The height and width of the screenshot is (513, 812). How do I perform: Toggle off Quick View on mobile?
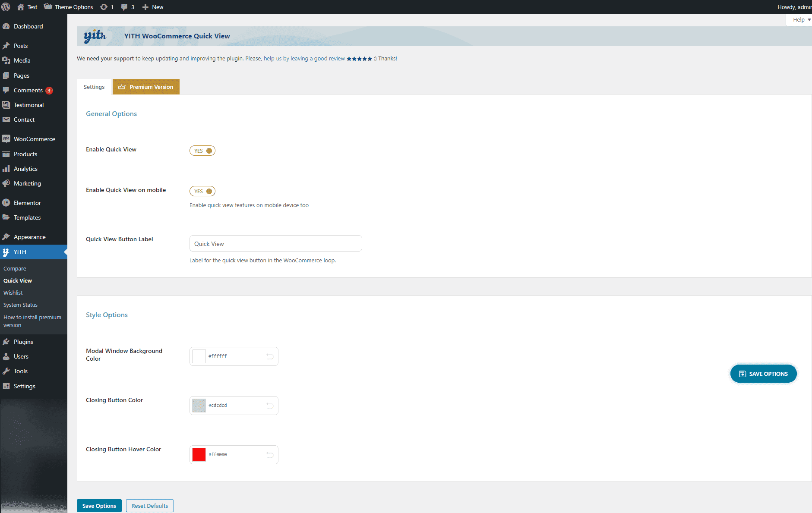[x=202, y=191]
